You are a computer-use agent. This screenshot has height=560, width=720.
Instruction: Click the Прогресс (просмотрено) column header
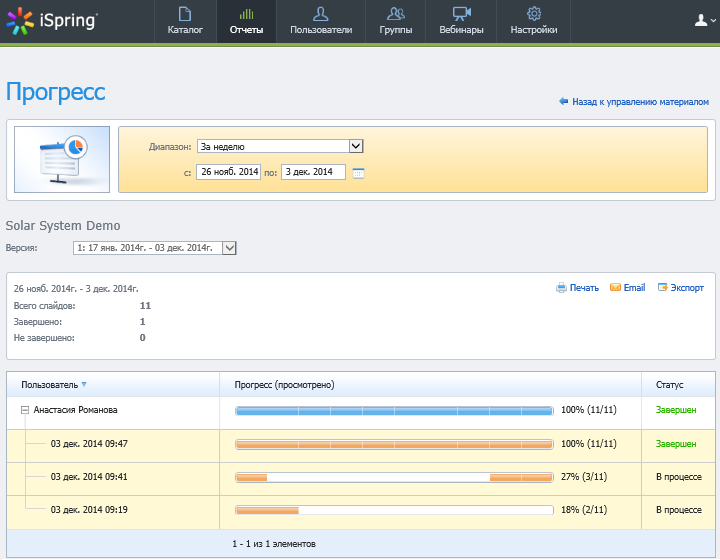coord(284,385)
